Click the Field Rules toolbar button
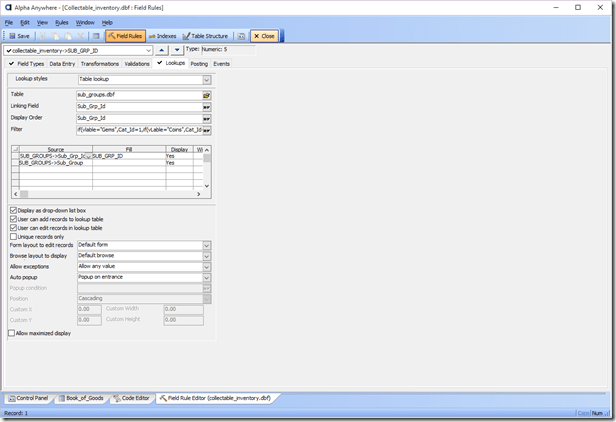 click(x=125, y=36)
